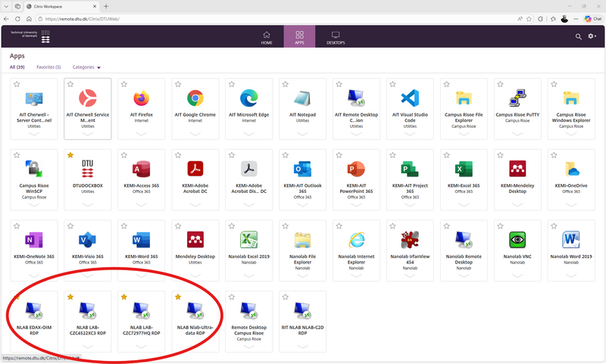Open the KEMI-Adobe Acrobat DC icon

195,169
